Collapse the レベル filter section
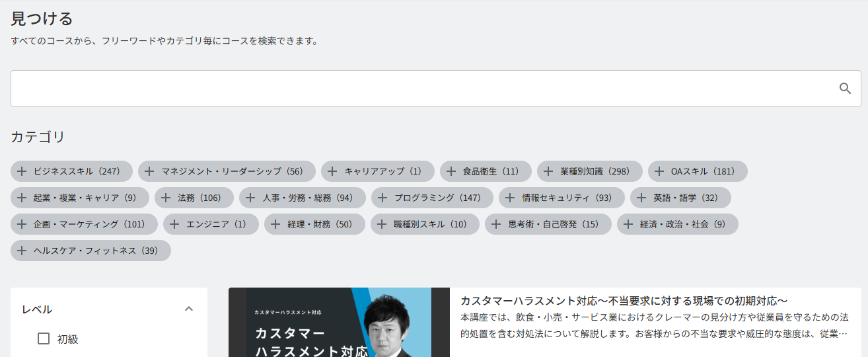The width and height of the screenshot is (868, 357). (x=189, y=309)
